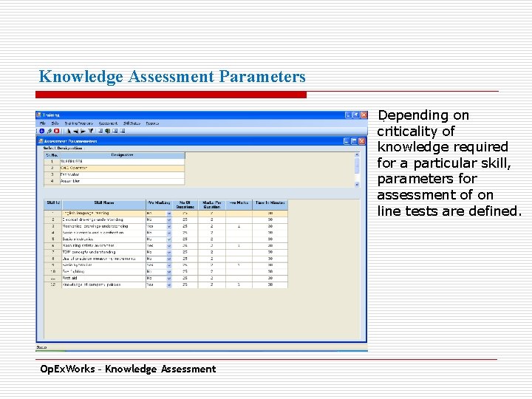This screenshot has height=399, width=532.
Task: Open -Ve Marking dropdown for First aid
Action: (x=169, y=279)
